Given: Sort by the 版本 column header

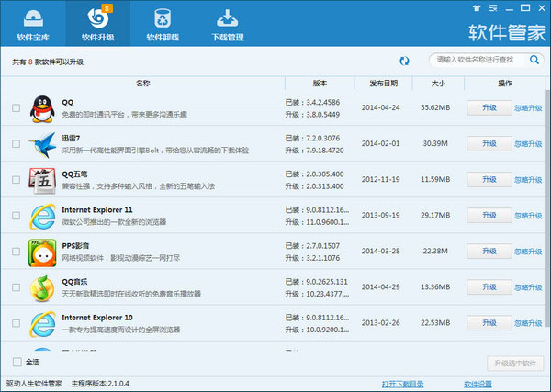Looking at the screenshot, I should [x=320, y=84].
